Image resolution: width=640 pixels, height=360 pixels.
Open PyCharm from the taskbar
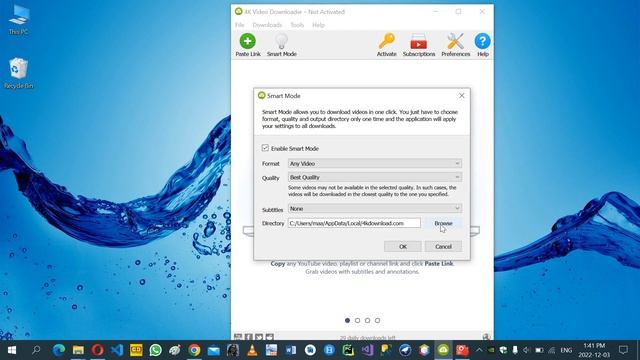348,350
